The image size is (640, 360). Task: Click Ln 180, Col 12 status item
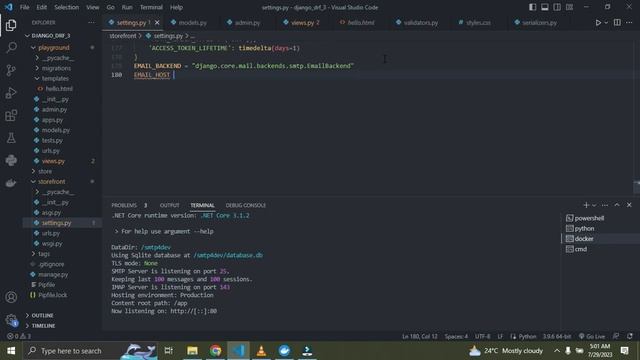tap(420, 336)
